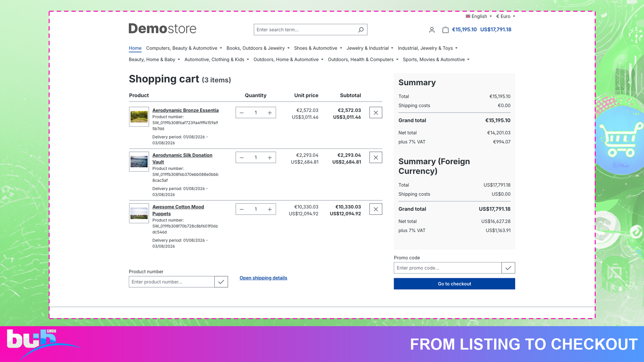
Task: Expand Jewelry & Industrial menu
Action: pyautogui.click(x=370, y=48)
